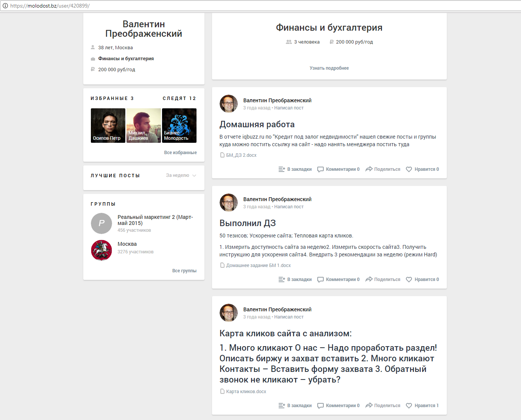Open comments on the Домашняя работа post
The height and width of the screenshot is (420, 521).
point(338,169)
